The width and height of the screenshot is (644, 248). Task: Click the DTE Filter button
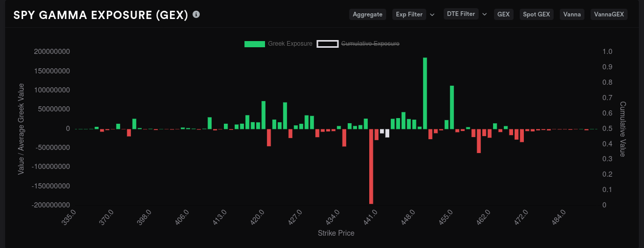461,14
